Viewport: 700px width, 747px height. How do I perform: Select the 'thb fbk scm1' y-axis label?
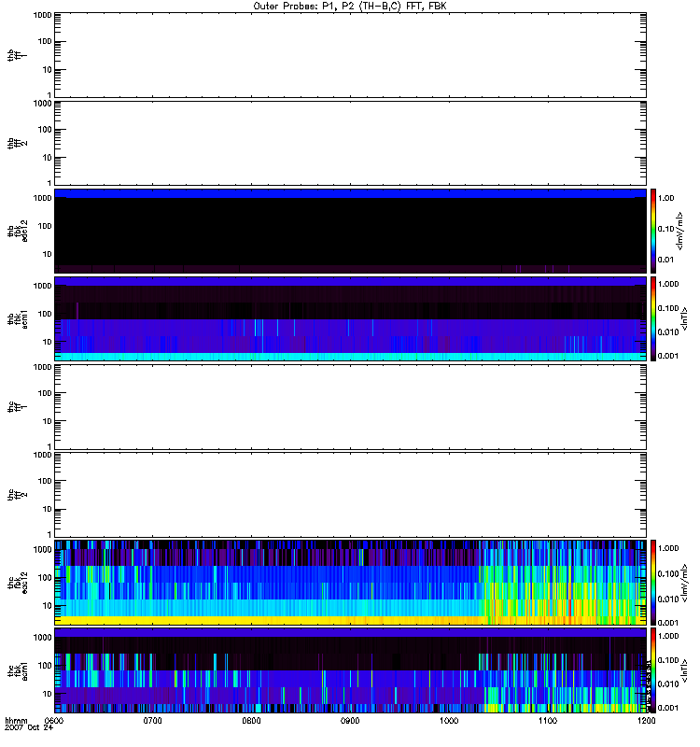pos(17,318)
